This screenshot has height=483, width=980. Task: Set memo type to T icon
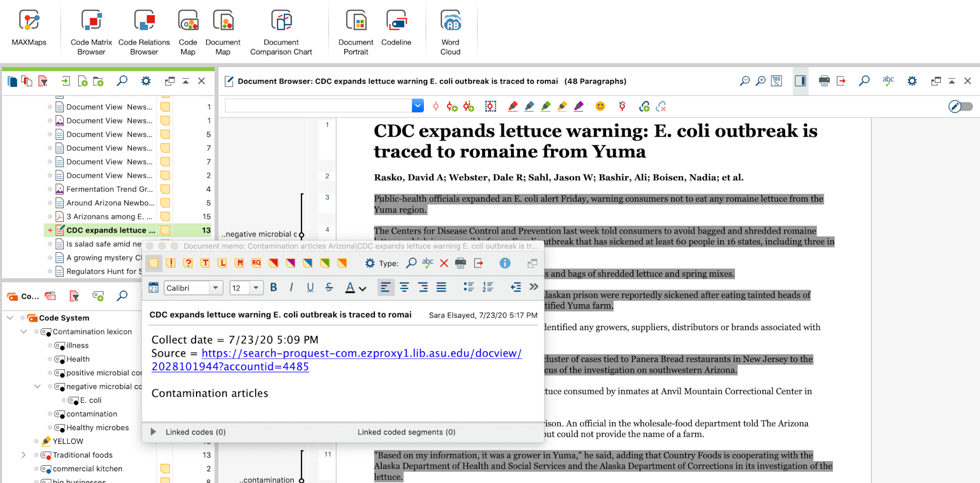pos(205,263)
